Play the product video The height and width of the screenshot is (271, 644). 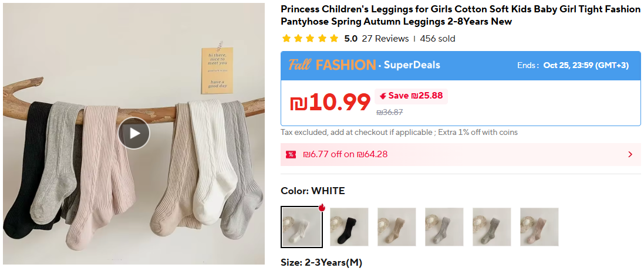[x=134, y=133]
